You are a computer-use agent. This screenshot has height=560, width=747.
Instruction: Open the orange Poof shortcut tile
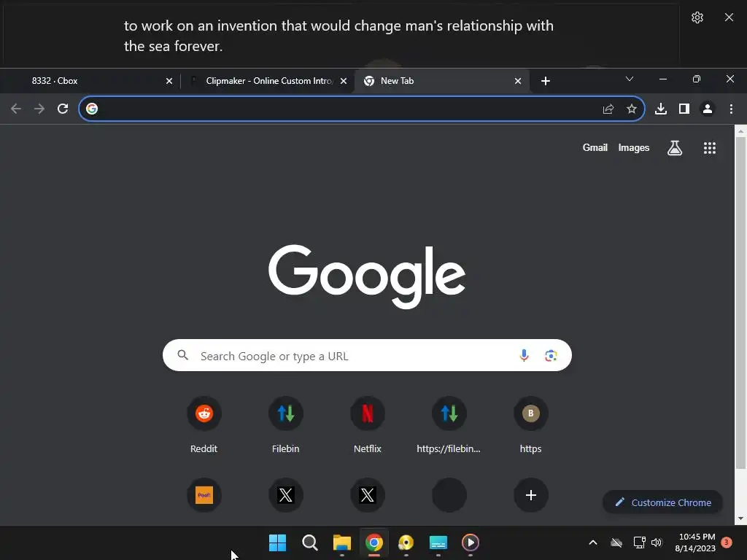[204, 495]
